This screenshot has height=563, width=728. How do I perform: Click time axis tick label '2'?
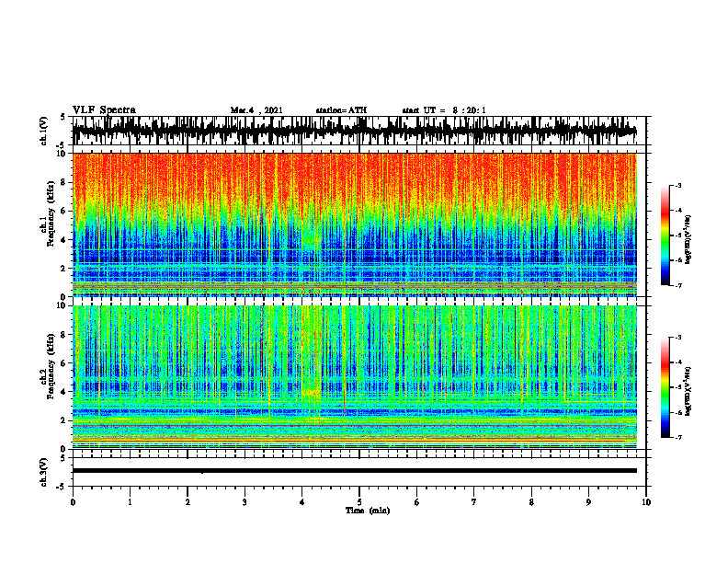[188, 502]
